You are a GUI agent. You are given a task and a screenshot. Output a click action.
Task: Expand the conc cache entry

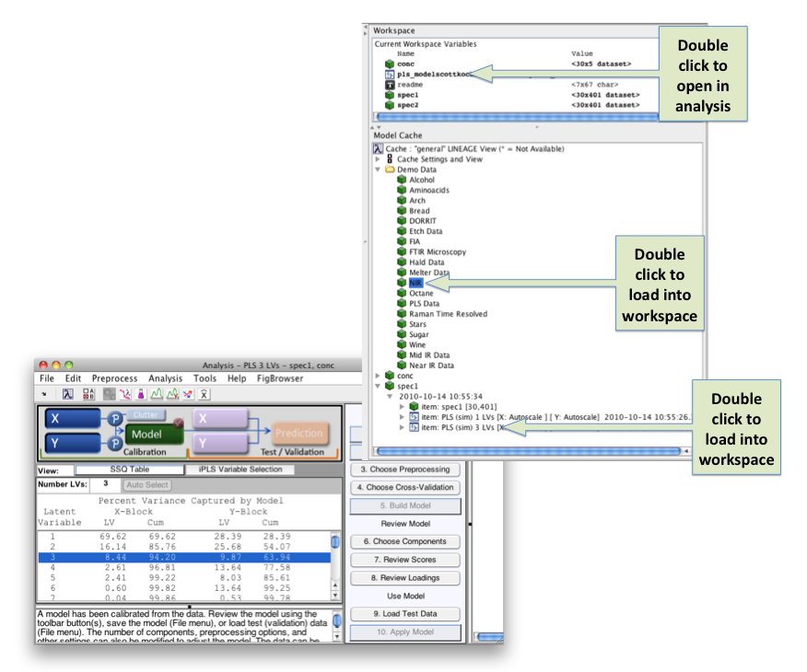(378, 376)
